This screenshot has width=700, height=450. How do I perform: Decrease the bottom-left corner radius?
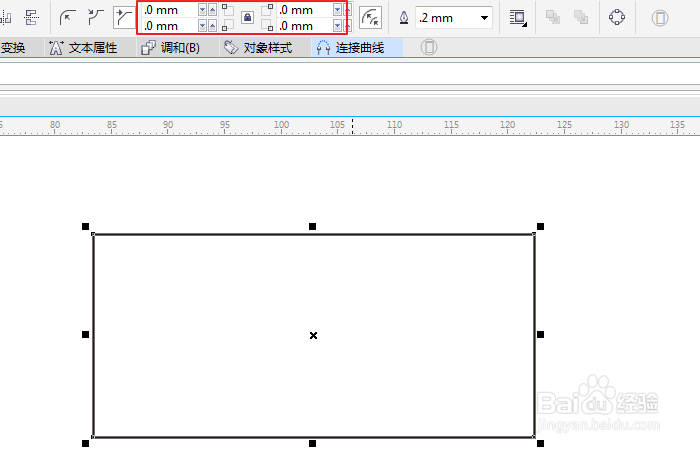click(x=202, y=26)
